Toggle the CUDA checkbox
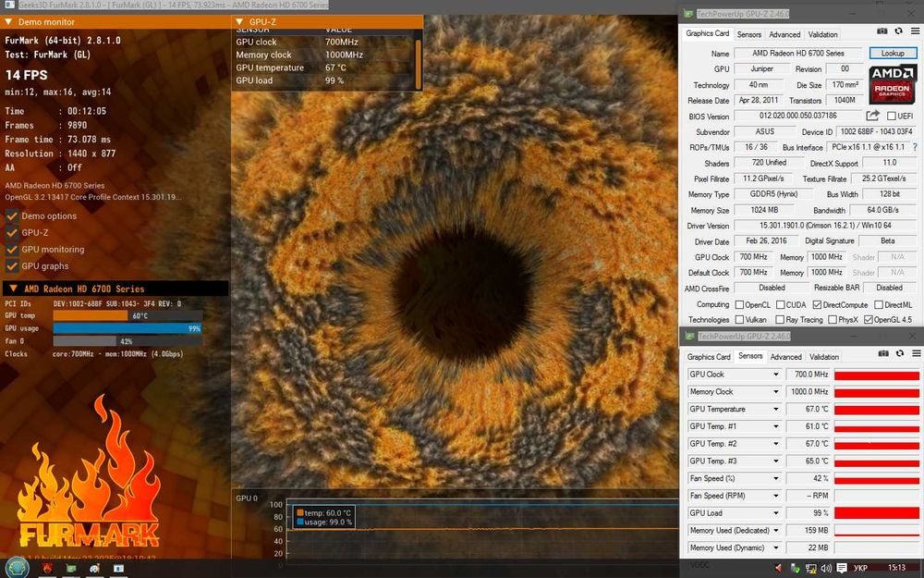 [x=780, y=305]
